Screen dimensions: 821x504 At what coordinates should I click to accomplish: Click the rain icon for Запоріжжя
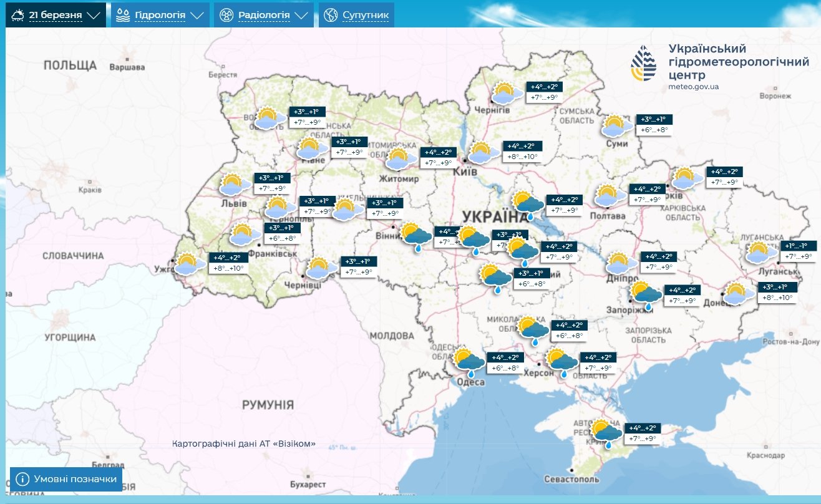tap(646, 296)
